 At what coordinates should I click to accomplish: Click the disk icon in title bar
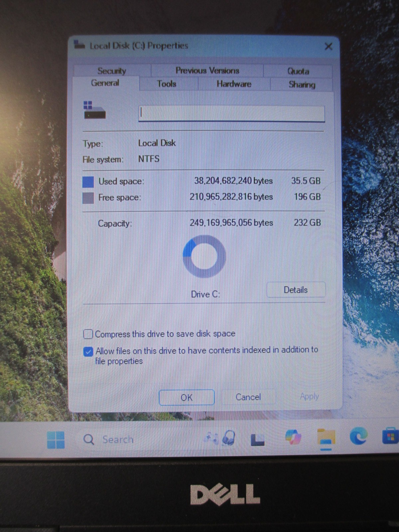79,45
